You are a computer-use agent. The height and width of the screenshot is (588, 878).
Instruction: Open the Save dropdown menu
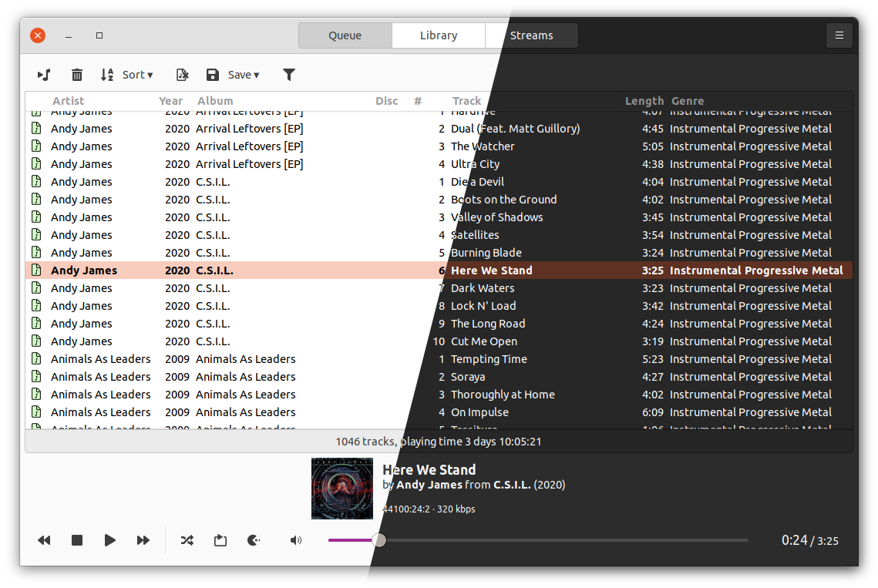243,75
